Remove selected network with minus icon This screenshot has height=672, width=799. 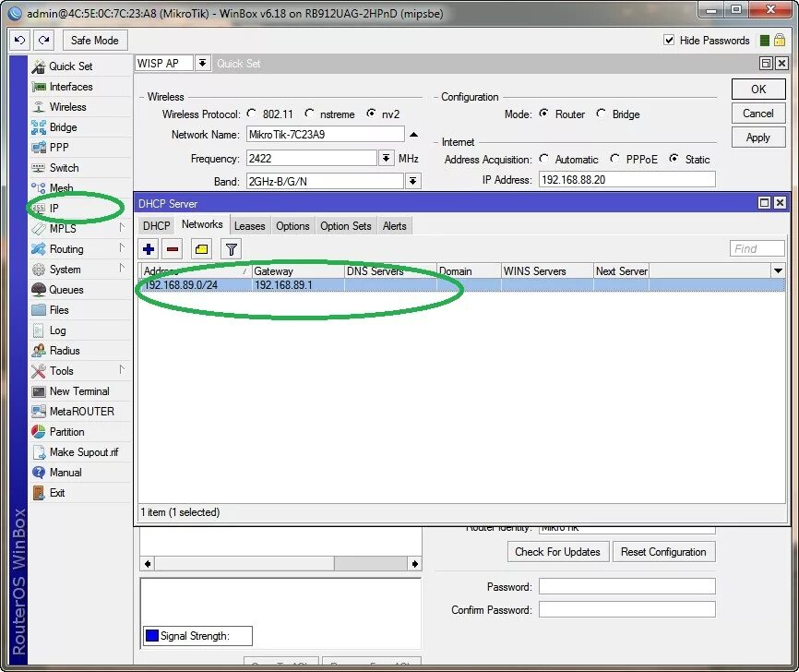coord(173,249)
